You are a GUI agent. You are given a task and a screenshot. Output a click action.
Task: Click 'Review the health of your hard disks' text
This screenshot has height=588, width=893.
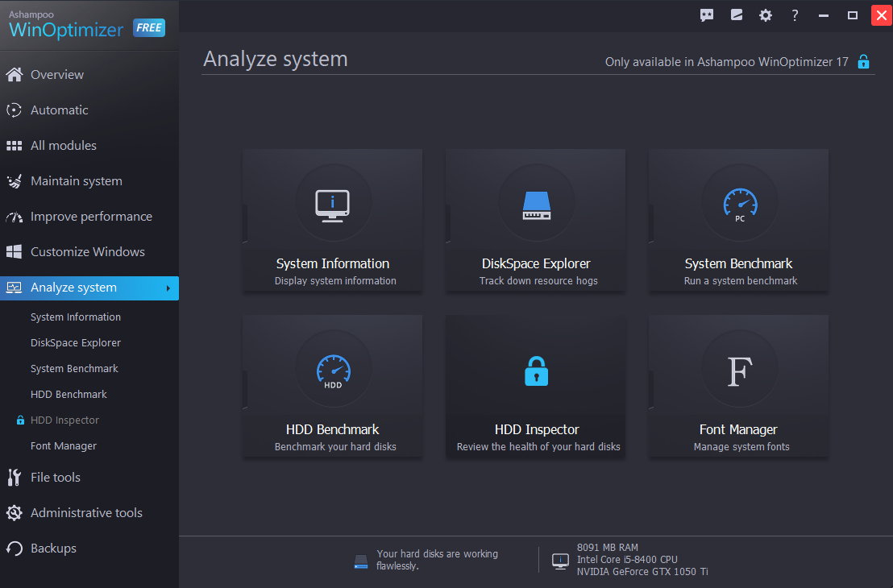(538, 447)
